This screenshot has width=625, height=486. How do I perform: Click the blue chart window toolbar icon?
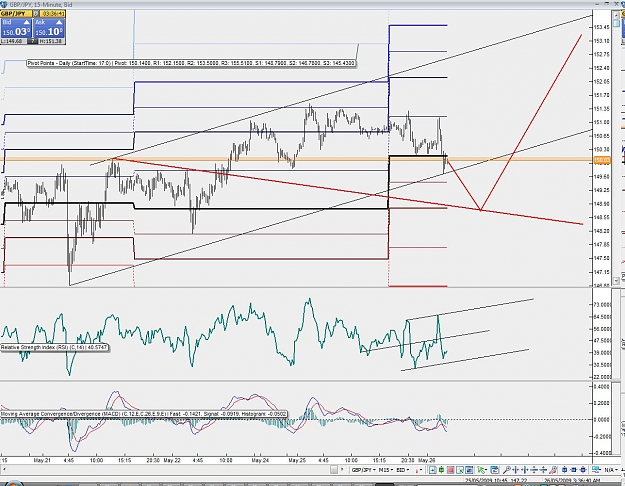pos(469,470)
